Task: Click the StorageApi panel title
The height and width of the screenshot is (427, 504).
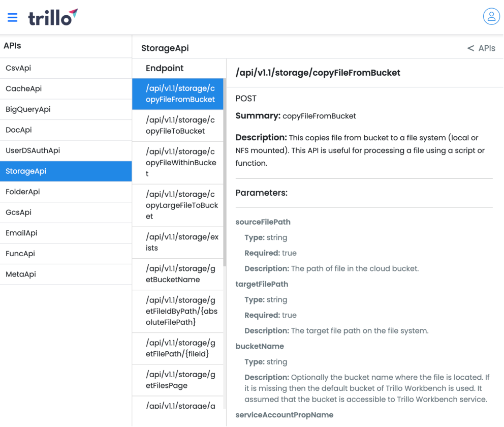Action: [165, 48]
